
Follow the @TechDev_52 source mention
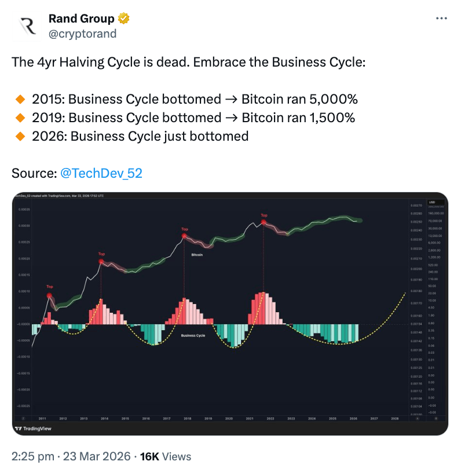click(101, 173)
